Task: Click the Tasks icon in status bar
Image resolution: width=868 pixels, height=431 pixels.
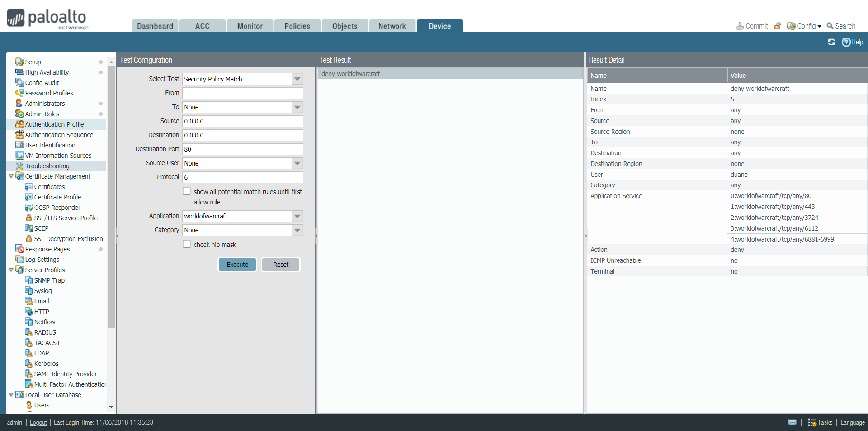Action: [x=812, y=422]
